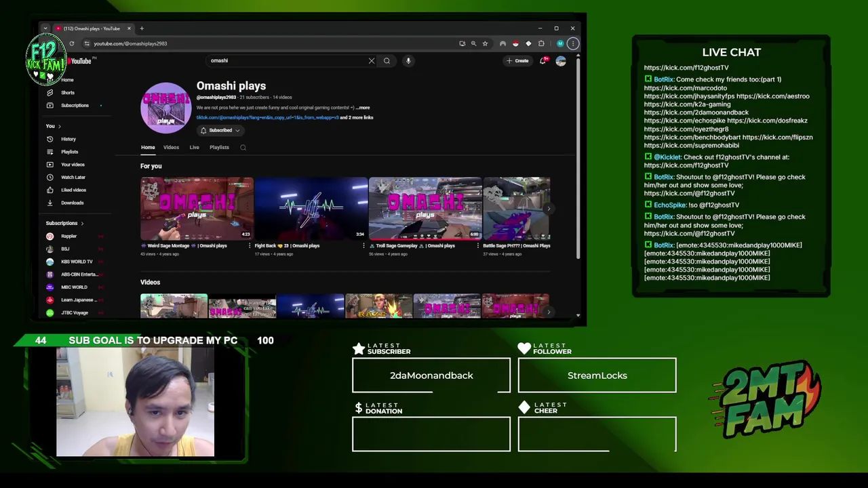Viewport: 868px width, 488px height.
Task: Open options menu for Troll Sage Gameplay video
Action: pyautogui.click(x=477, y=246)
